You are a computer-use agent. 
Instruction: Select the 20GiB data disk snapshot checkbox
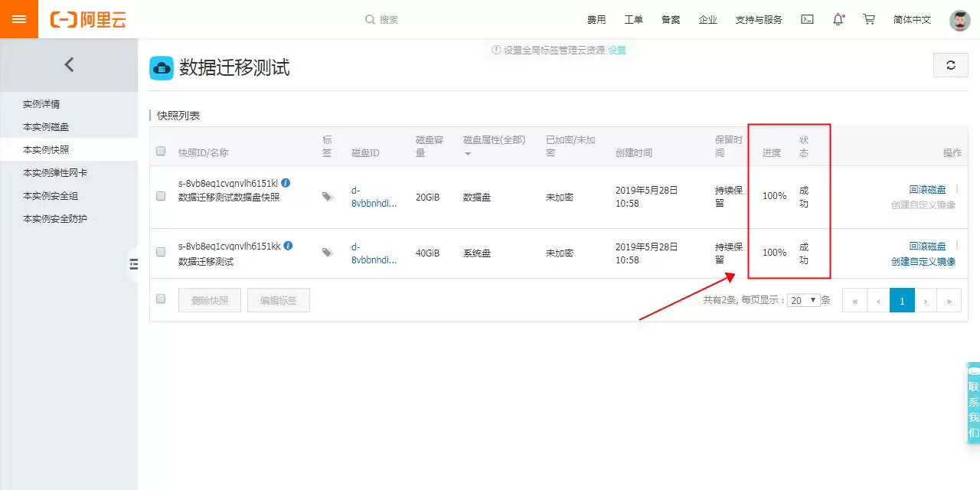click(x=161, y=196)
